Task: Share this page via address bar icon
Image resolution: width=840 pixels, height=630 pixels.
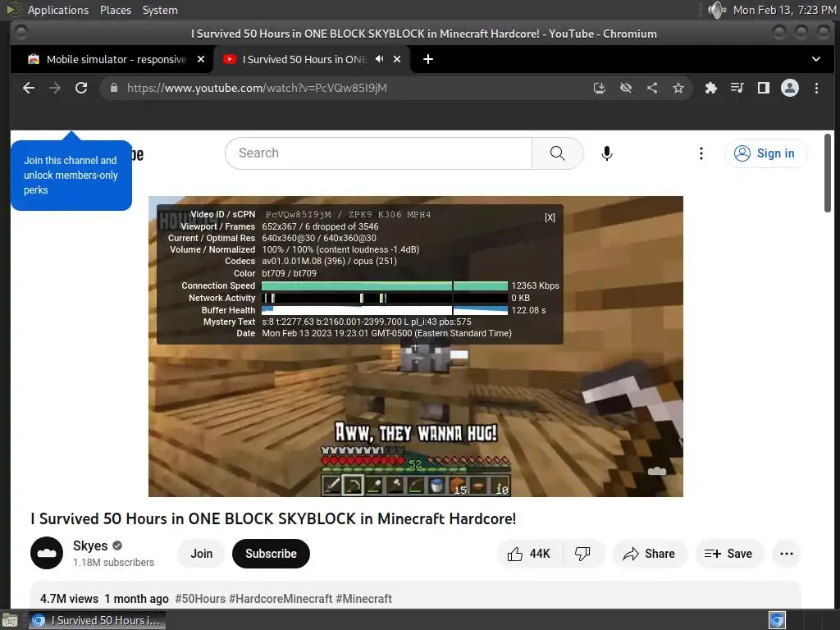Action: [x=652, y=88]
